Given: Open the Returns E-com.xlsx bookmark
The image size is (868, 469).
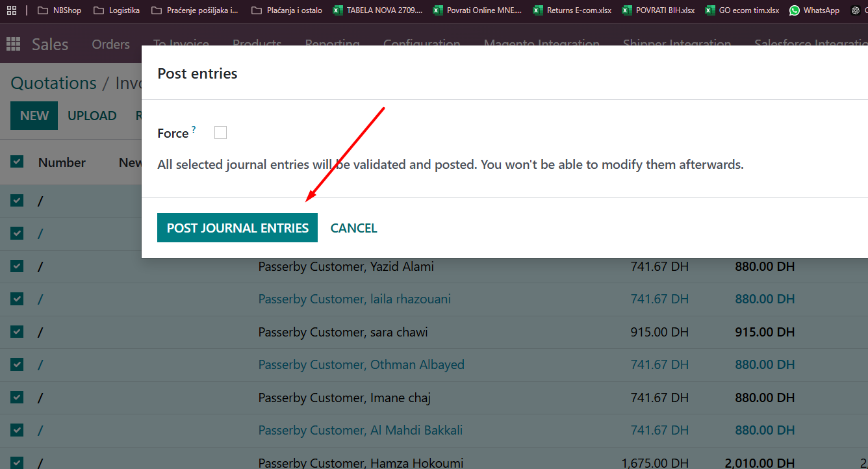Looking at the screenshot, I should 572,10.
